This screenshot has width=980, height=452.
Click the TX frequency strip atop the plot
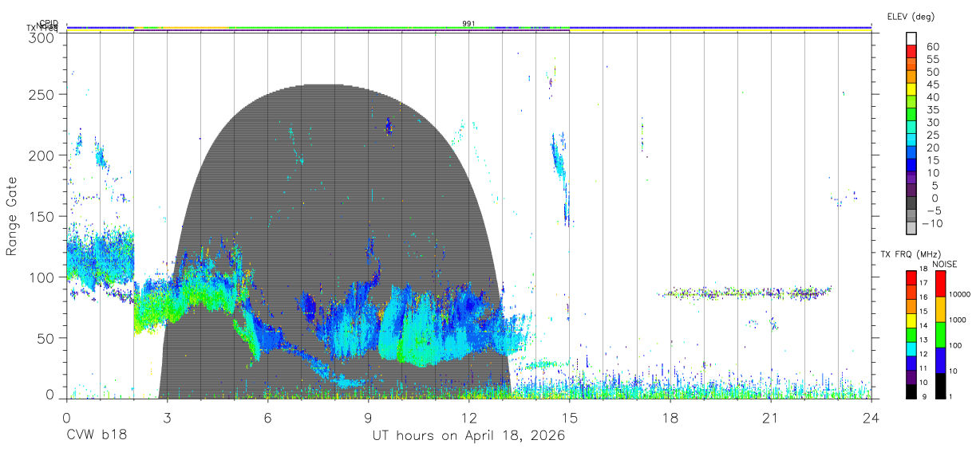pyautogui.click(x=469, y=31)
